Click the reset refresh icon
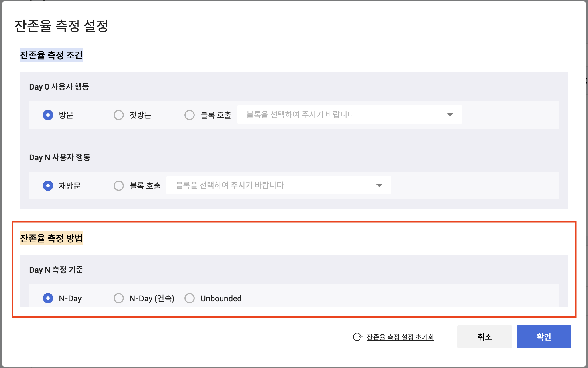 (x=357, y=337)
